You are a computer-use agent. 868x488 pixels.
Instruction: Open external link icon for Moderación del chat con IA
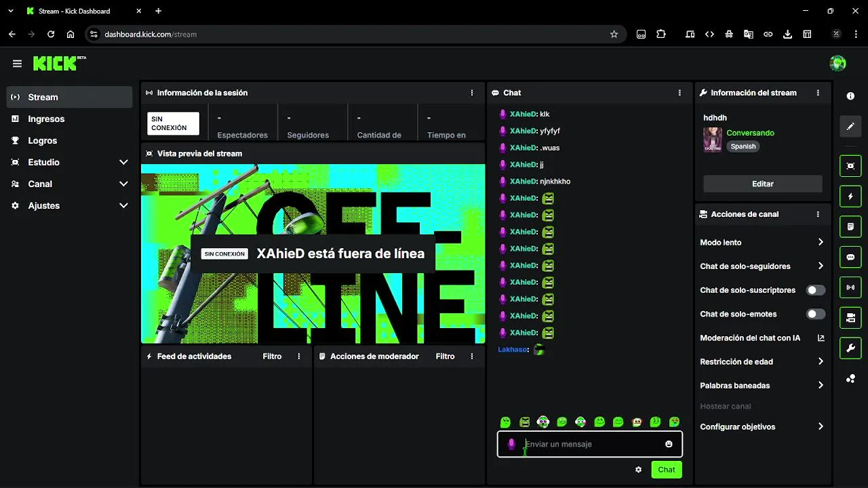(x=821, y=338)
